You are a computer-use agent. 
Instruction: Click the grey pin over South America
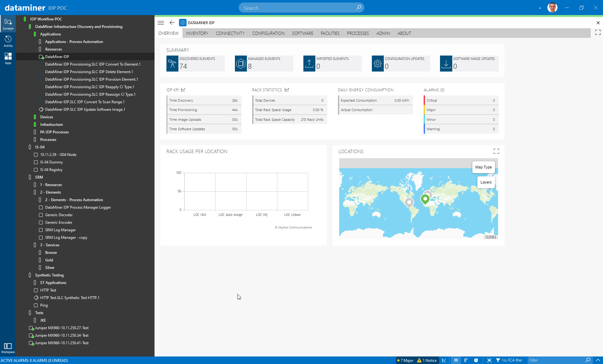coord(409,202)
